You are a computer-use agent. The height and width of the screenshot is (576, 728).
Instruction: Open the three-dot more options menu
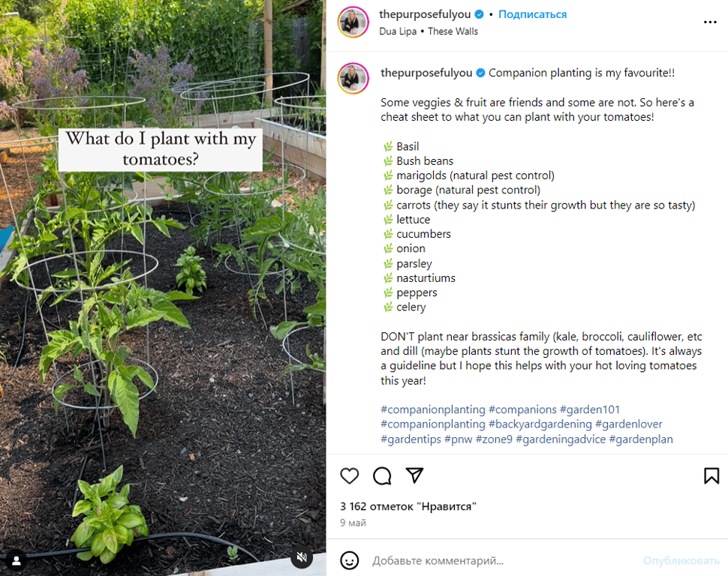point(710,22)
